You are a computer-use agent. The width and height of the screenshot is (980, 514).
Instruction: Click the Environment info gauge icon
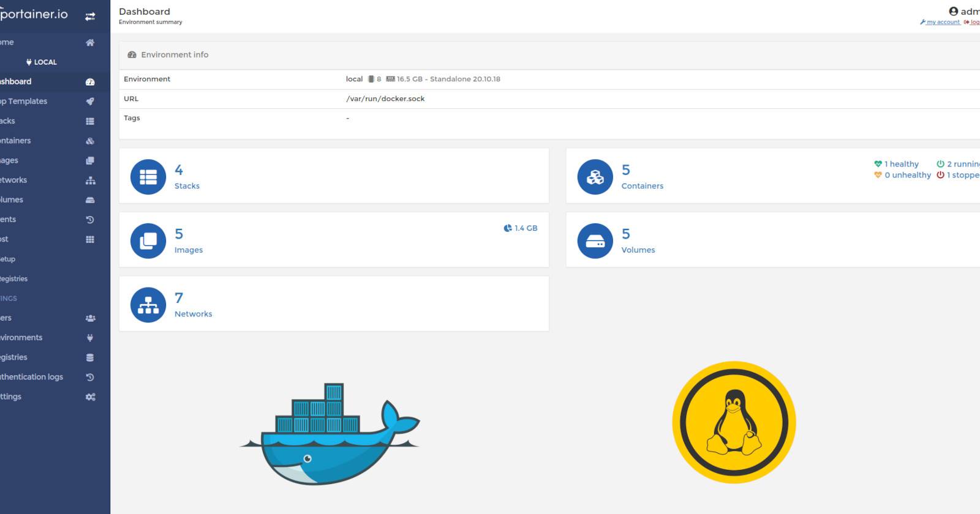tap(132, 54)
